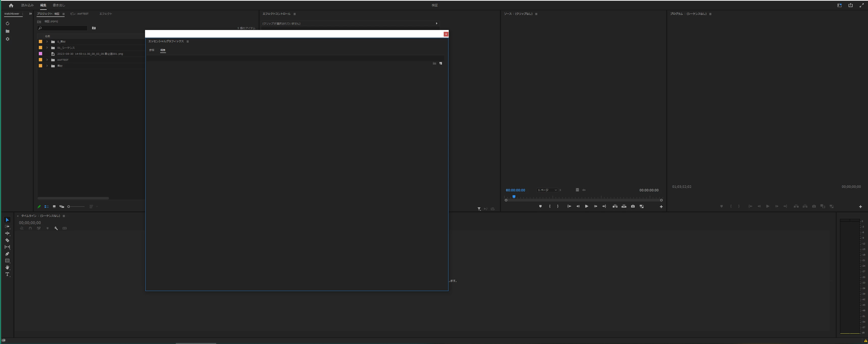Open timeline display settings wrench

(56, 228)
